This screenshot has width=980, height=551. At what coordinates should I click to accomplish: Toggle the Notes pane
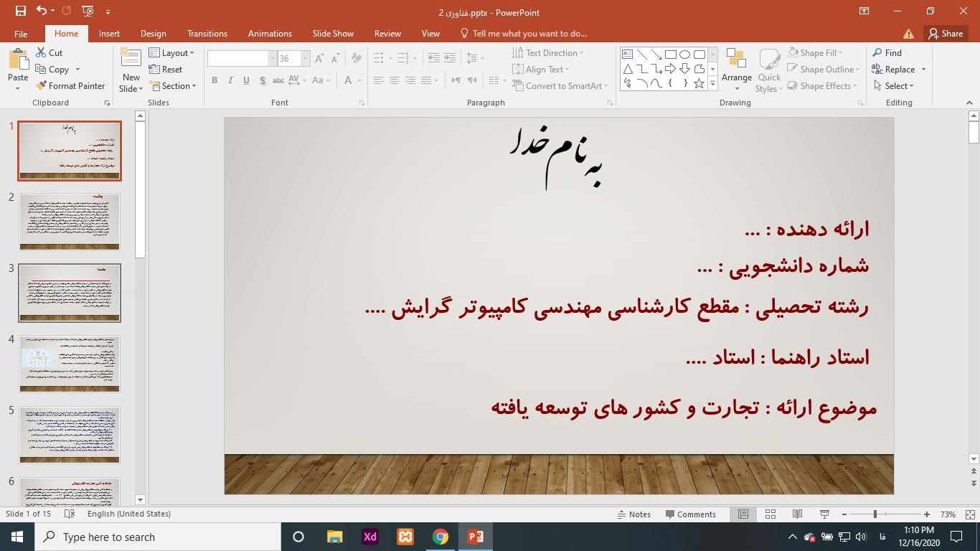(x=633, y=514)
